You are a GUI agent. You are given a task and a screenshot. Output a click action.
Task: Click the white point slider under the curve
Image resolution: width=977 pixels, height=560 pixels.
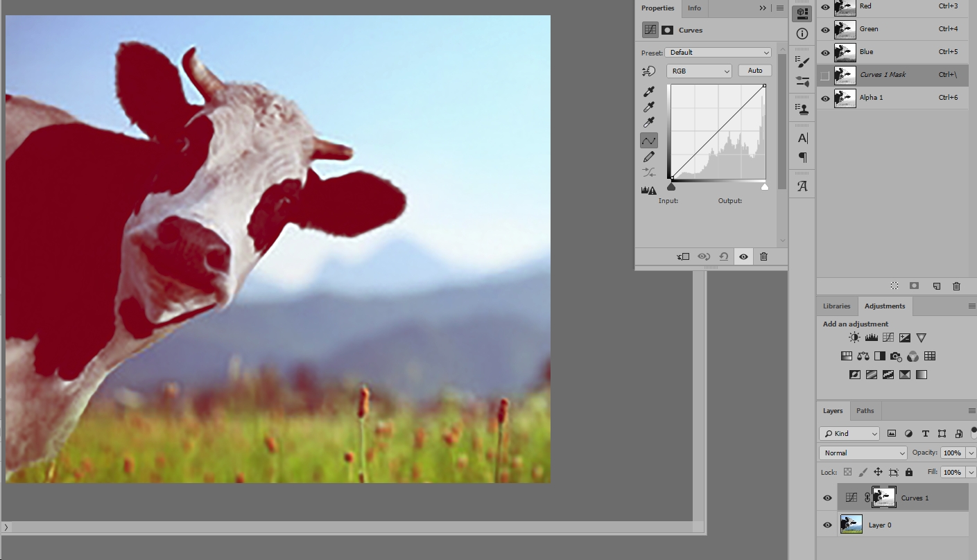pos(765,186)
